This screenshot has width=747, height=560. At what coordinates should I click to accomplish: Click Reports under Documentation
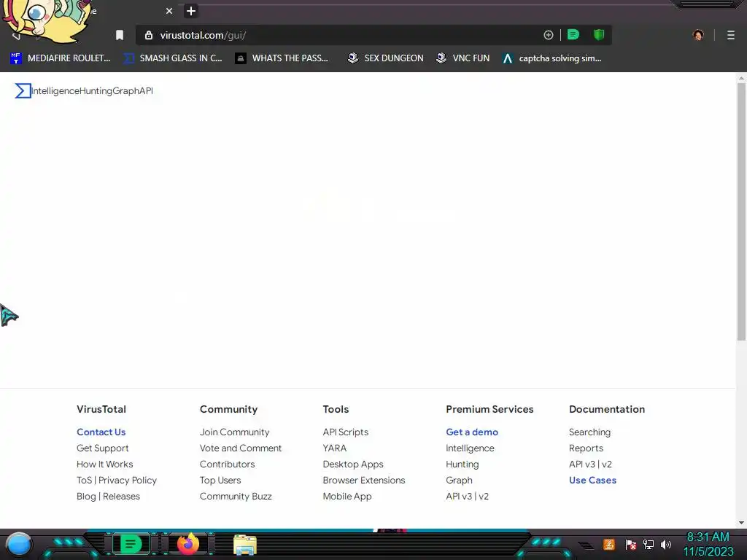[x=586, y=448]
